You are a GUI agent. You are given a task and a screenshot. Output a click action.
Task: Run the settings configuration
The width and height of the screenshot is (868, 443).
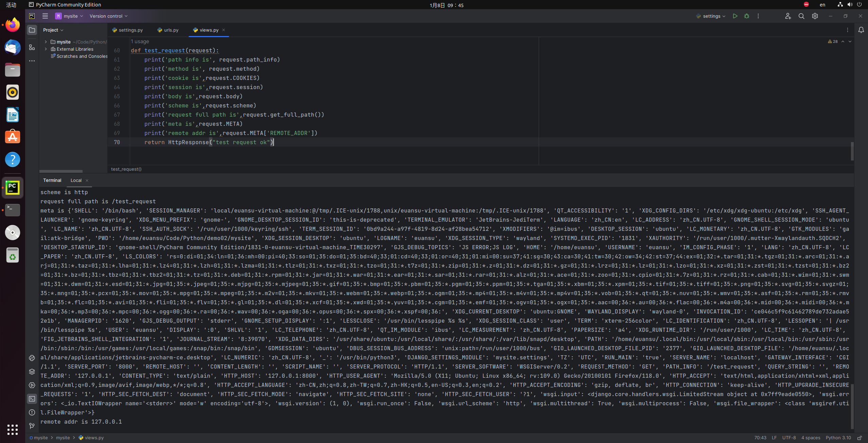click(735, 16)
